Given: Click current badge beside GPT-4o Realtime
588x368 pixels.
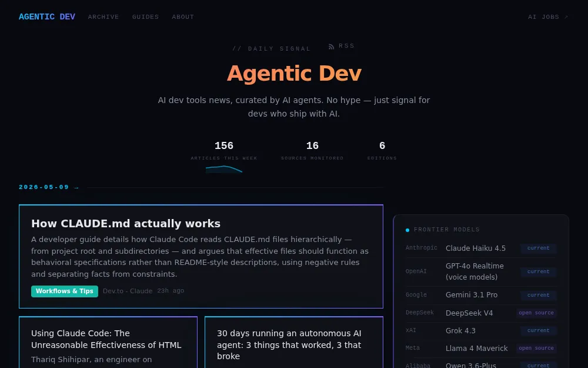Looking at the screenshot, I should tap(538, 271).
